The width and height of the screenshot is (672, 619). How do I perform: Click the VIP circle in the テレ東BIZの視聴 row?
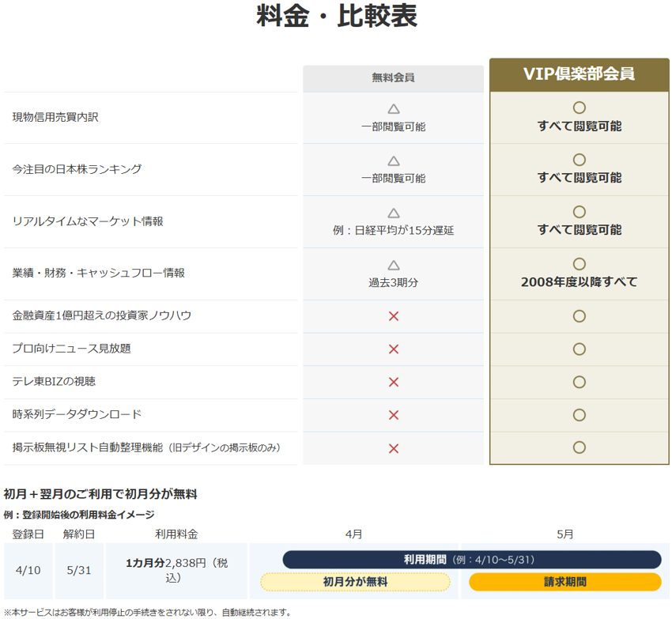[579, 382]
